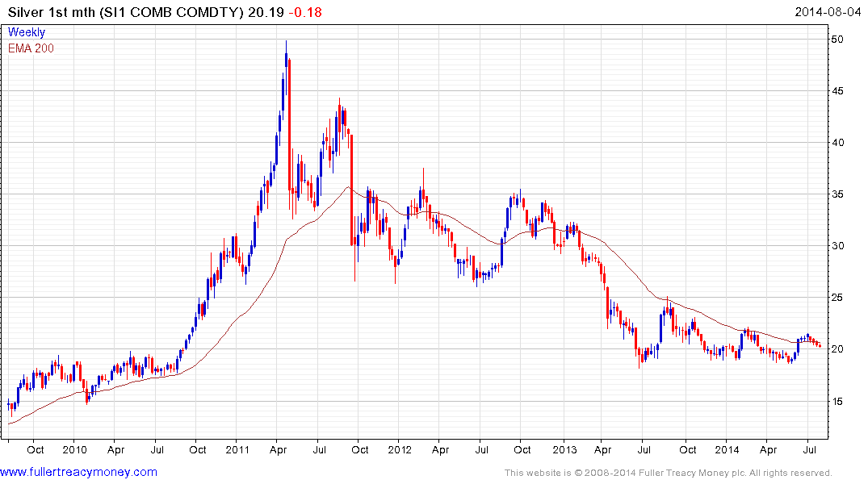Click the red price change -0.18
This screenshot has width=868, height=484.
point(305,12)
